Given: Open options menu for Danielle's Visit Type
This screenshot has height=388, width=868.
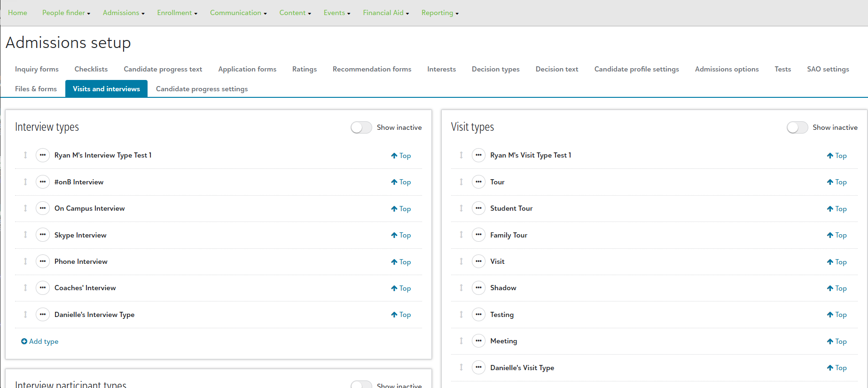Looking at the screenshot, I should 478,368.
